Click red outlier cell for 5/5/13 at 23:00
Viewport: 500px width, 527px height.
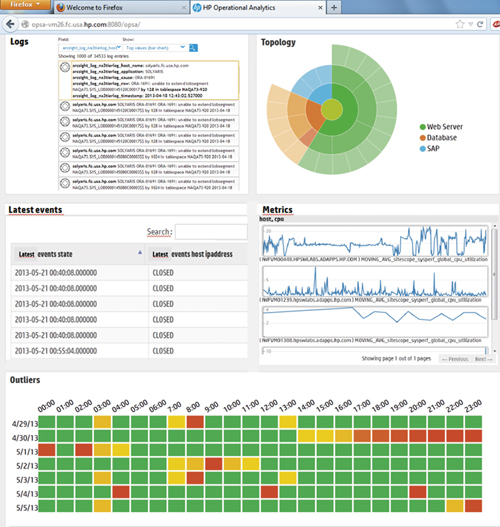click(x=473, y=506)
